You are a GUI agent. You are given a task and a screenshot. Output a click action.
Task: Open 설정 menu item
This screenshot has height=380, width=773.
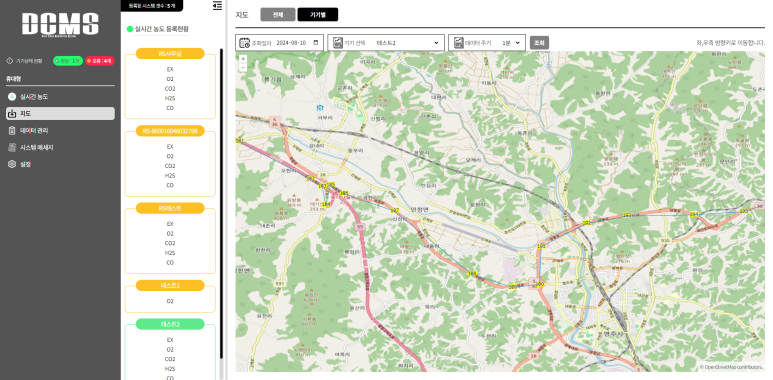[x=60, y=164]
